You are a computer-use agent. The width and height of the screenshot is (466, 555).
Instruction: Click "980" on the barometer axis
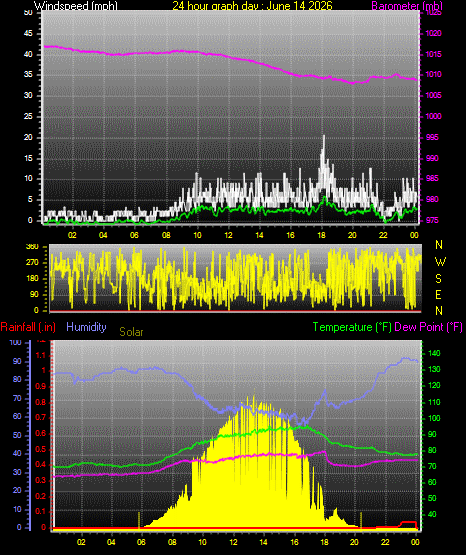click(432, 199)
